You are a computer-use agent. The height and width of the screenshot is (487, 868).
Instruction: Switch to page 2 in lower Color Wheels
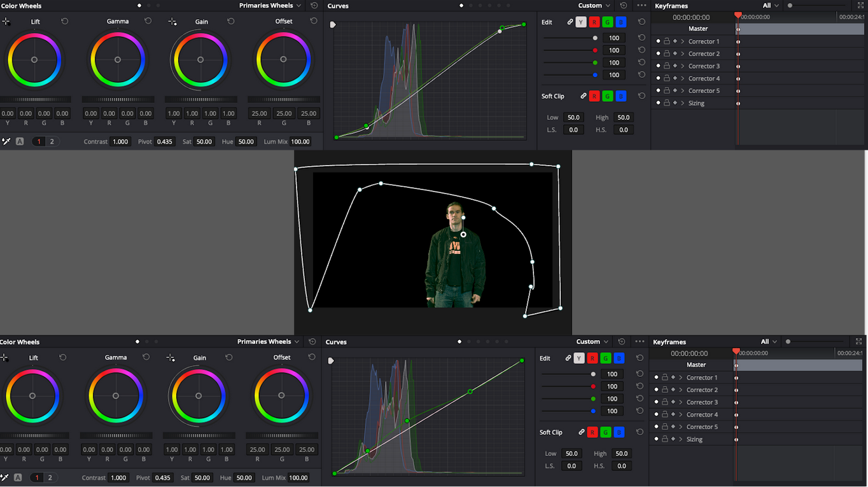tap(50, 477)
